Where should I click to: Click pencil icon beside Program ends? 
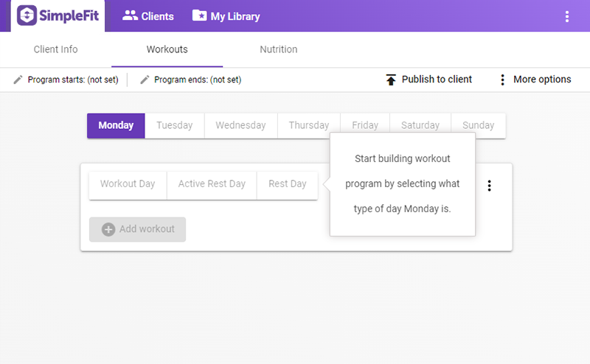(x=145, y=80)
